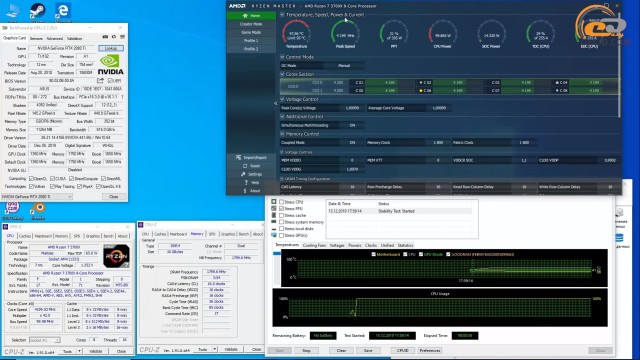Click the Temperature gauge in Ryzen Master

tap(297, 34)
